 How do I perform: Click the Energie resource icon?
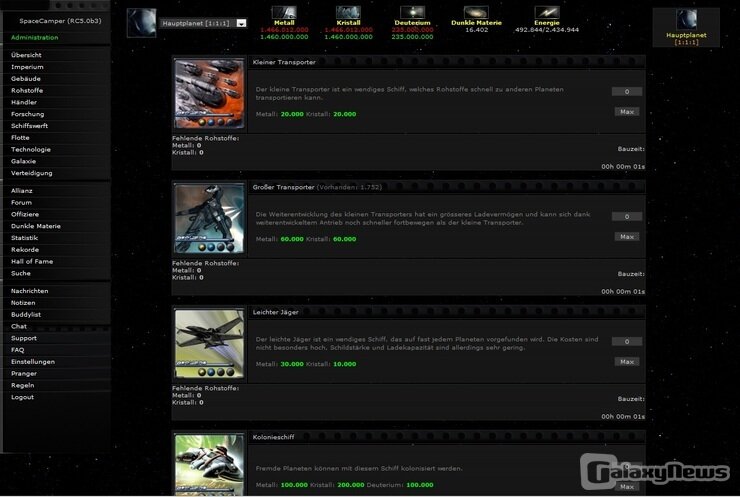coord(547,12)
